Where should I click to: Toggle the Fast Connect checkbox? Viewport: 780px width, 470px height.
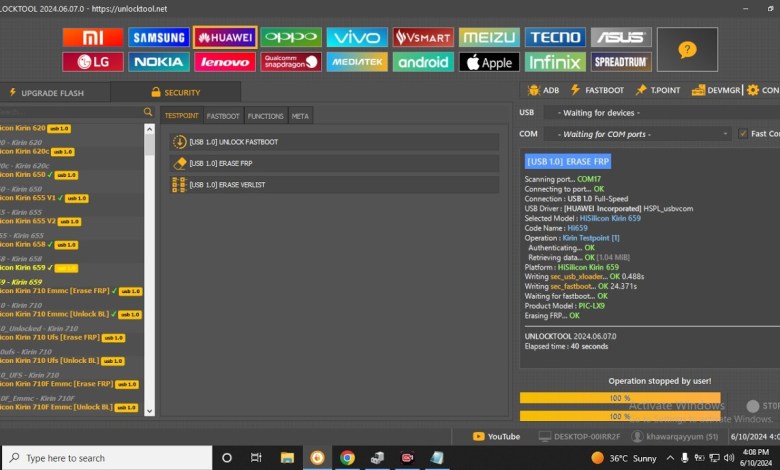tap(743, 133)
